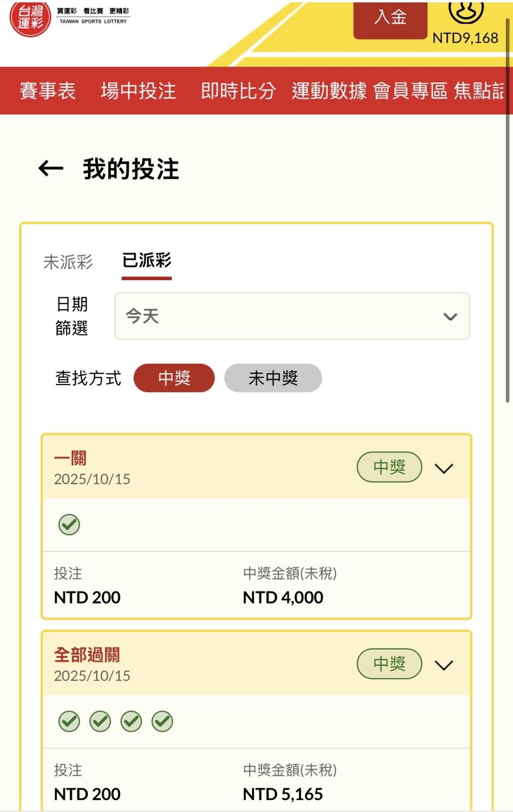The width and height of the screenshot is (513, 812).
Task: Click second checkmark in 全部過關 bet
Action: [100, 721]
